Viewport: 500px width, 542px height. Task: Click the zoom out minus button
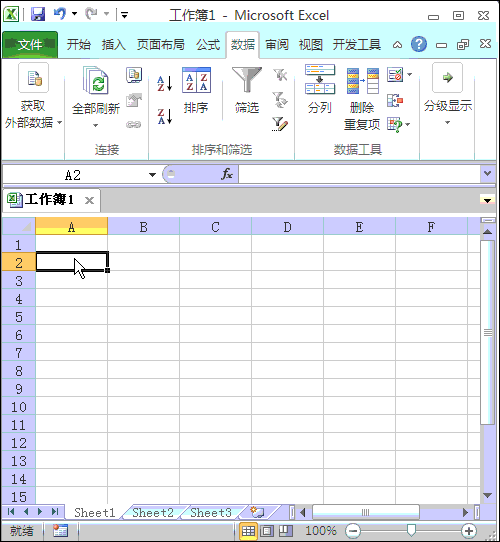pos(353,531)
